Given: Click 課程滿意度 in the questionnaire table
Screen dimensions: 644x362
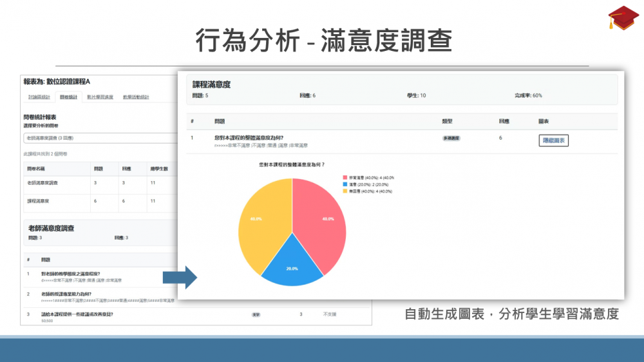Looking at the screenshot, I should tap(38, 201).
